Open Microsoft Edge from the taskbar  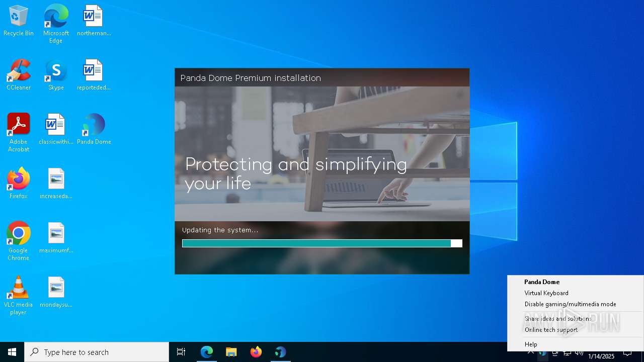click(207, 352)
